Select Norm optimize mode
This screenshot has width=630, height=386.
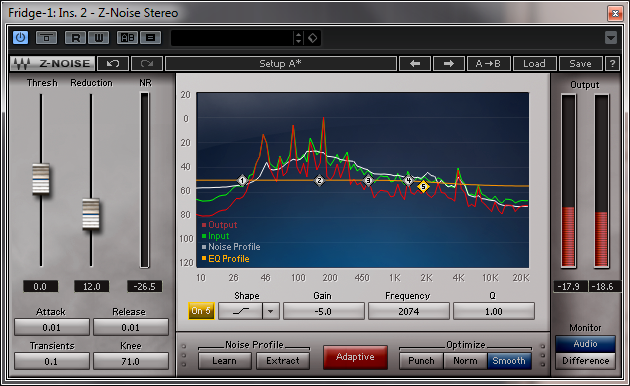pos(465,361)
